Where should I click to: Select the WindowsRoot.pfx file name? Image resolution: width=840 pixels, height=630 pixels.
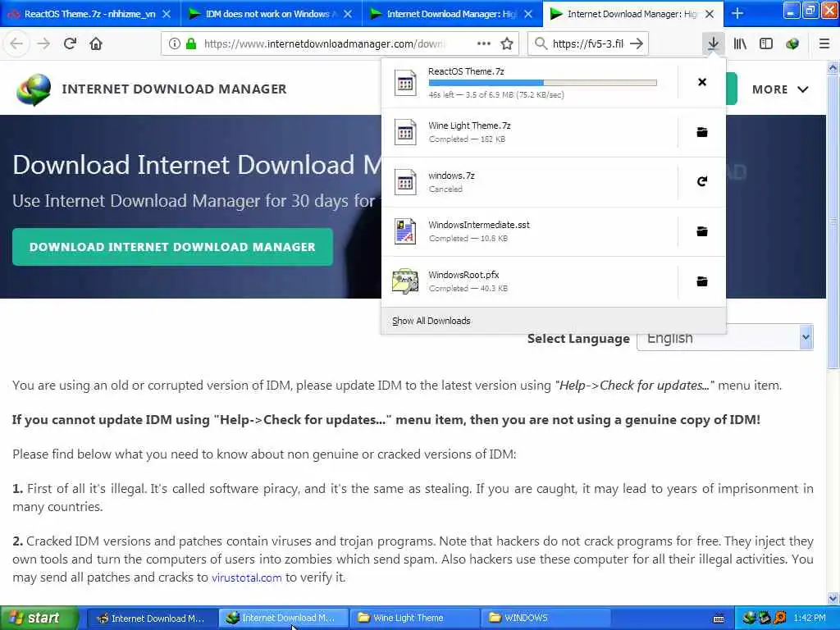coord(463,275)
